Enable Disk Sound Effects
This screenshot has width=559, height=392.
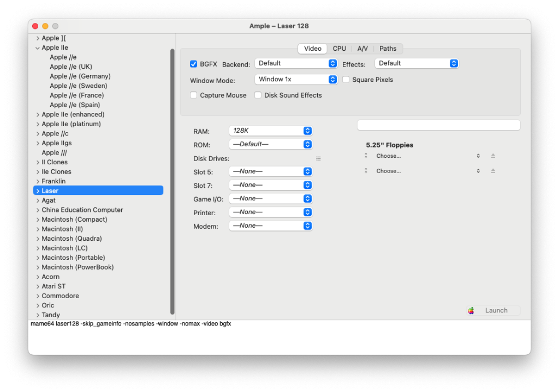(x=258, y=95)
